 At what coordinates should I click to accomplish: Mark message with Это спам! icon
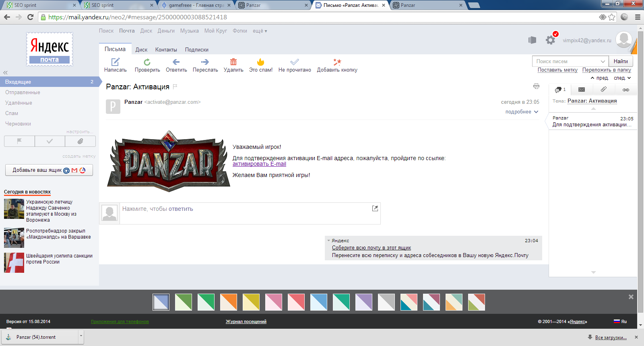coord(260,62)
